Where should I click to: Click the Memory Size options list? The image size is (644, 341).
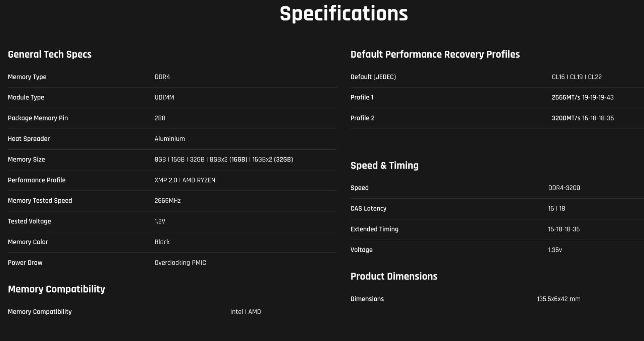pos(224,159)
